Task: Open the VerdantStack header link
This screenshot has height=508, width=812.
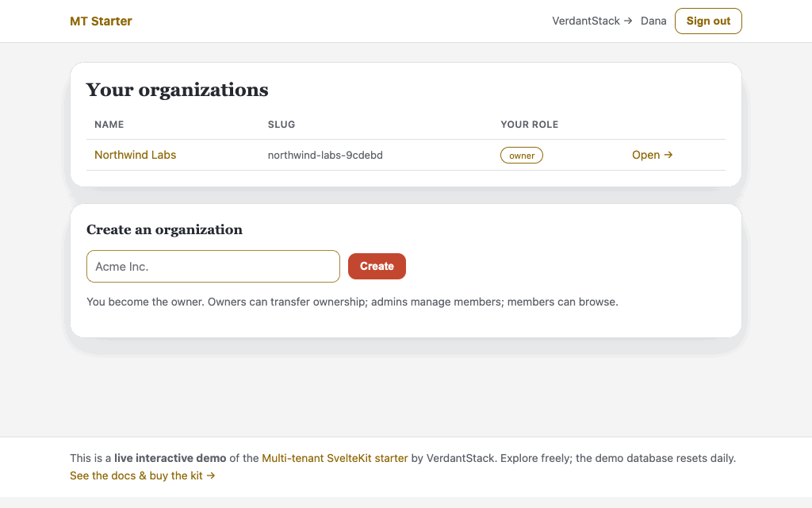Action: click(x=592, y=21)
